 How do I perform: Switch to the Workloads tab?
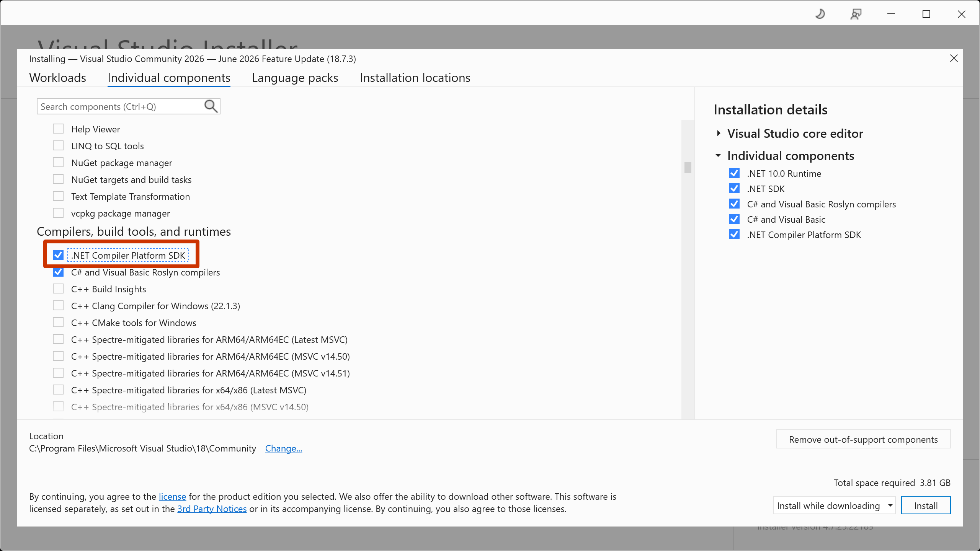point(58,78)
